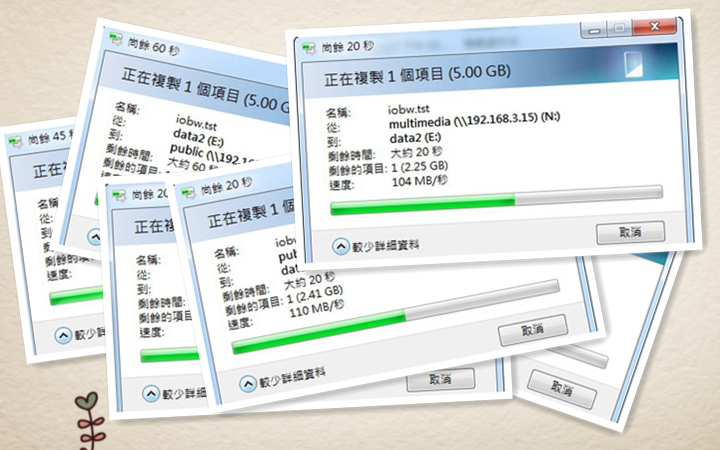This screenshot has width=720, height=450.
Task: Click the speed value 110 MB/秒
Action: click(x=316, y=309)
